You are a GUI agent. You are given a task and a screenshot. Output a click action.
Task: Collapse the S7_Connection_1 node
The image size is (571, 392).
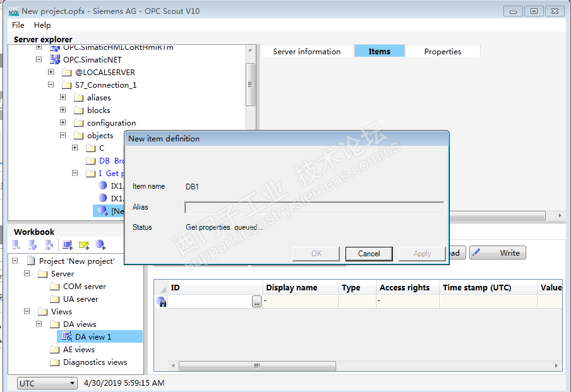tap(51, 85)
